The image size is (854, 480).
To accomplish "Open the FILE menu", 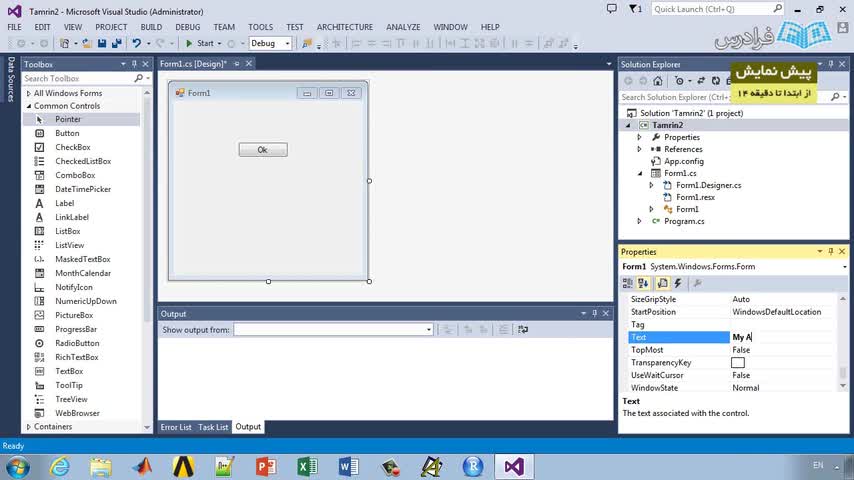I will point(14,27).
